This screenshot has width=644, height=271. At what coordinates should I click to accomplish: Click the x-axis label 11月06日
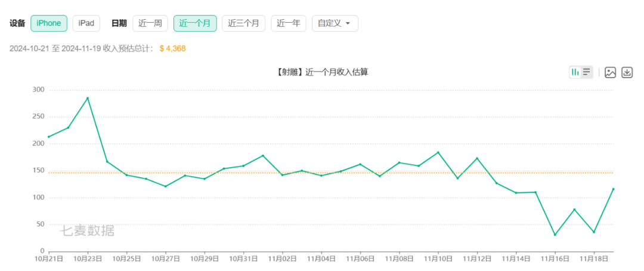pyautogui.click(x=360, y=259)
